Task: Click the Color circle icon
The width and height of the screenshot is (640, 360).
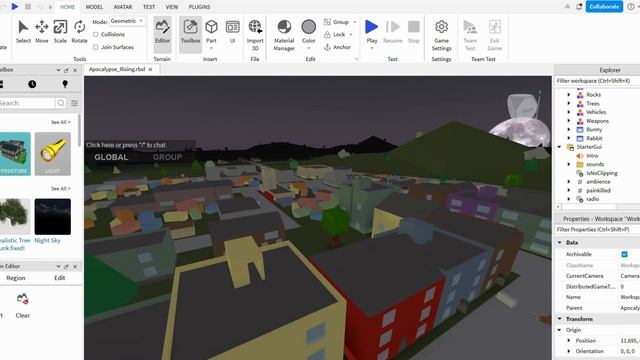Action: (x=309, y=27)
